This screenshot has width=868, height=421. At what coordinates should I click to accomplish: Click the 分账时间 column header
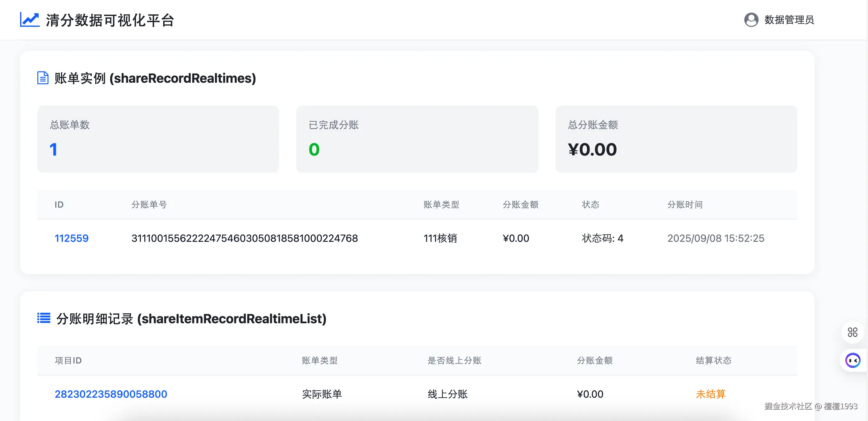point(685,205)
